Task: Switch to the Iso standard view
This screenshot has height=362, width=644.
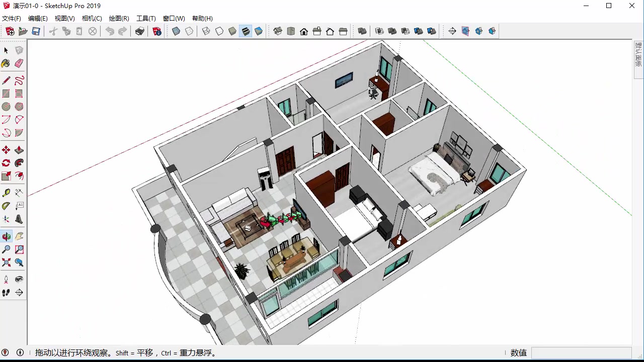Action: point(278,31)
